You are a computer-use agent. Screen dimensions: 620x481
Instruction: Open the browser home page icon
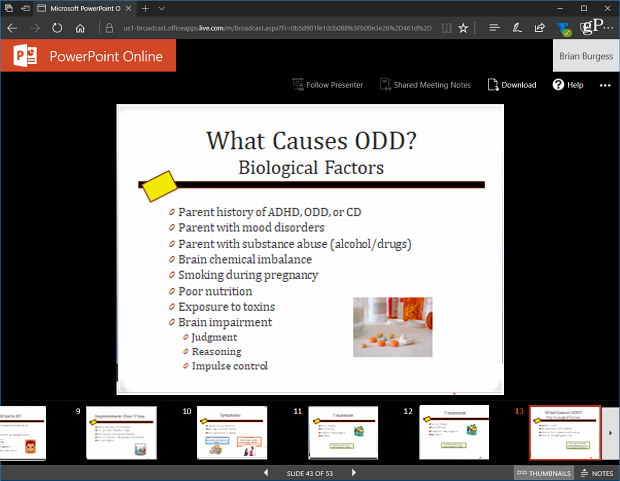click(80, 28)
